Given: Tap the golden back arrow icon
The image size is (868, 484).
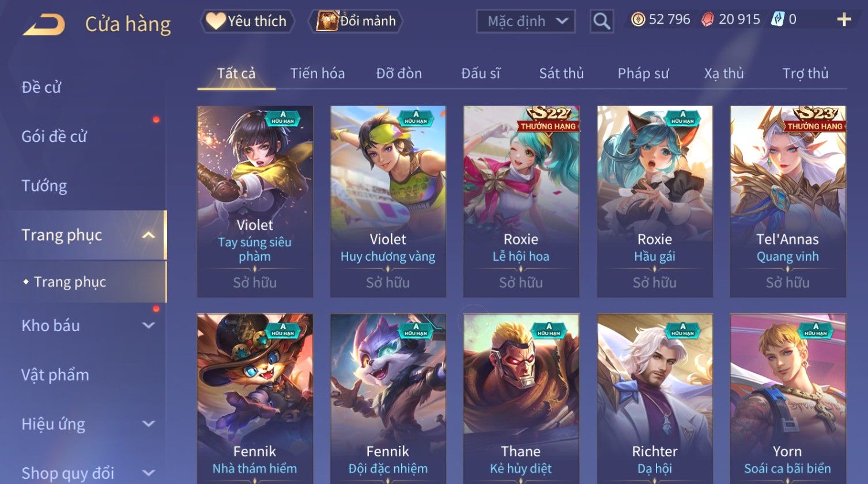Looking at the screenshot, I should [x=44, y=25].
